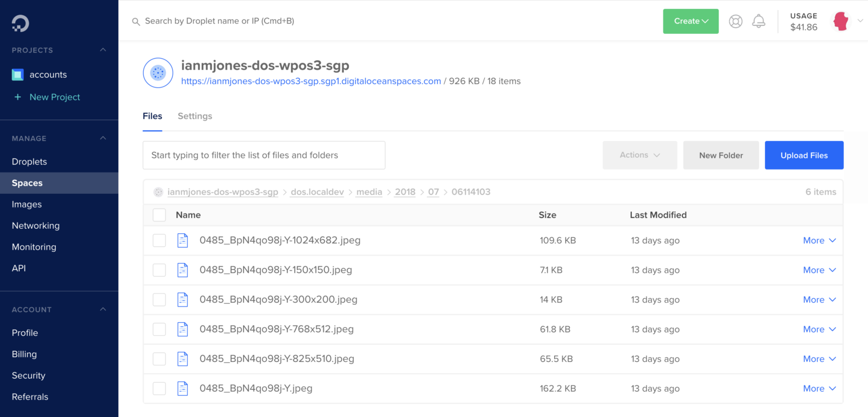Image resolution: width=868 pixels, height=417 pixels.
Task: Open Networking in the sidebar
Action: [36, 226]
